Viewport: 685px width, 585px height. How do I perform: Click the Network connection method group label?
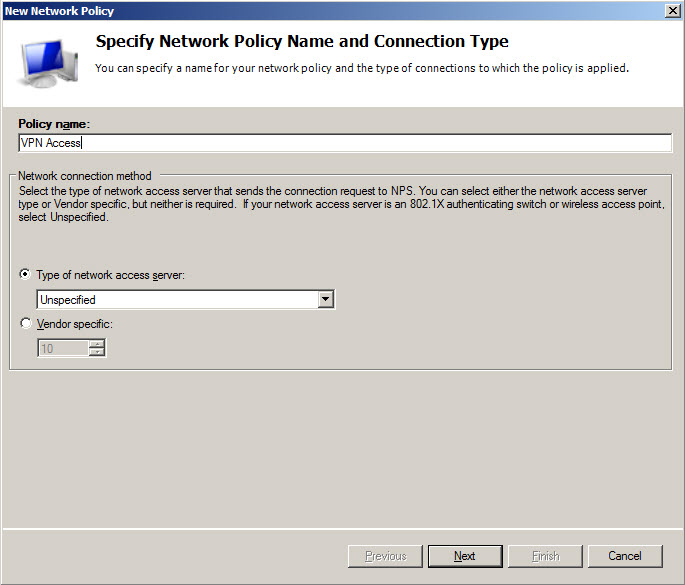(x=85, y=176)
